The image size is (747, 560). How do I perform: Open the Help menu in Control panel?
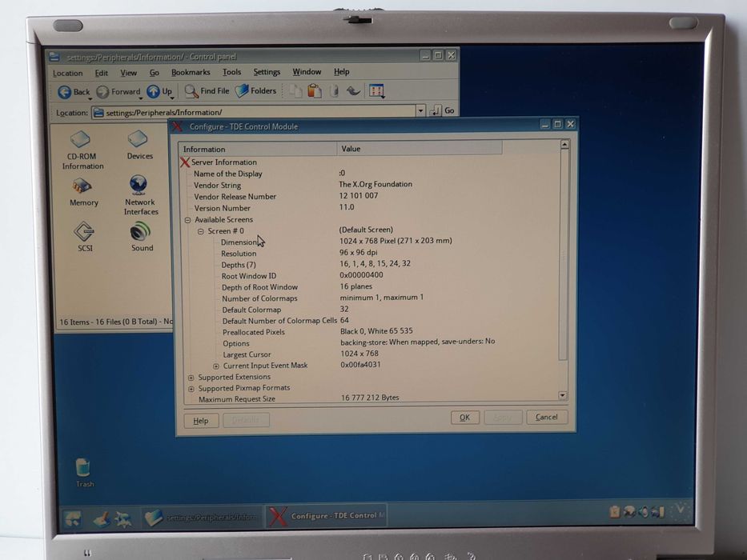coord(341,71)
